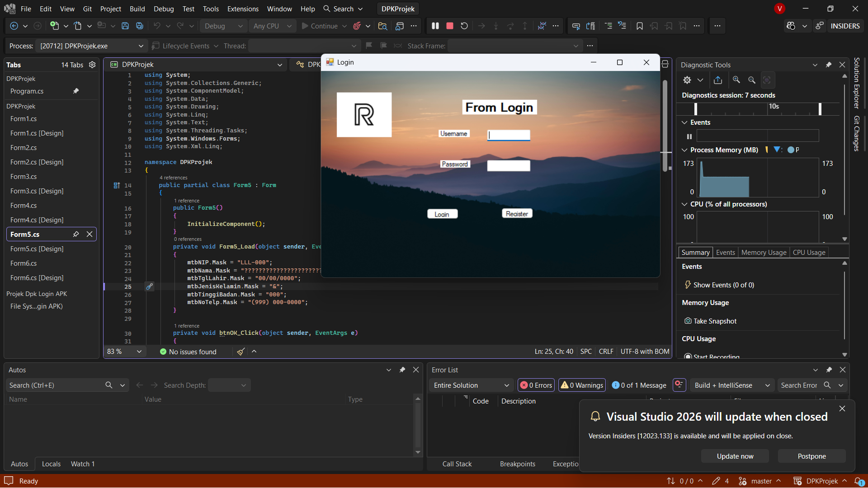868x488 pixels.
Task: Click Take Snapshot under Memory Usage
Action: pos(710,321)
